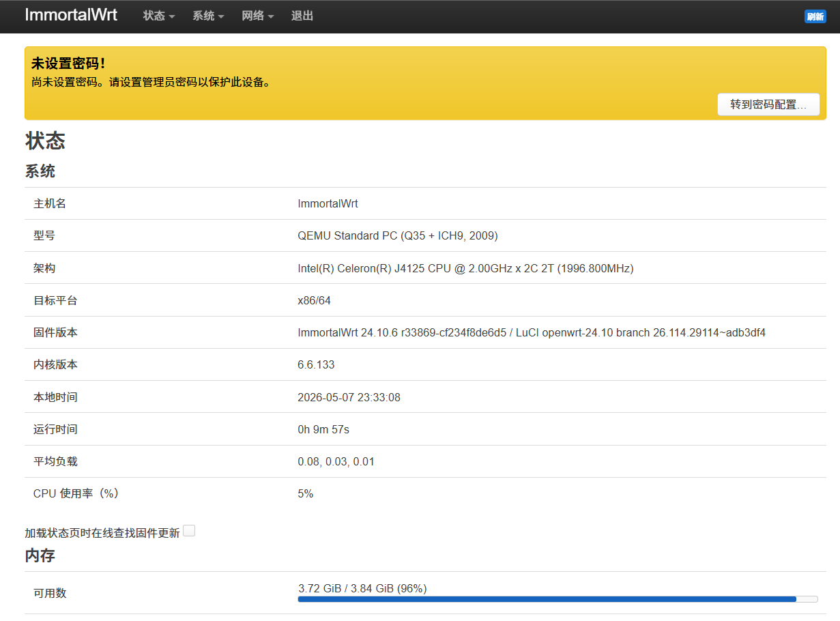Click the 系统 section heading

[x=40, y=171]
